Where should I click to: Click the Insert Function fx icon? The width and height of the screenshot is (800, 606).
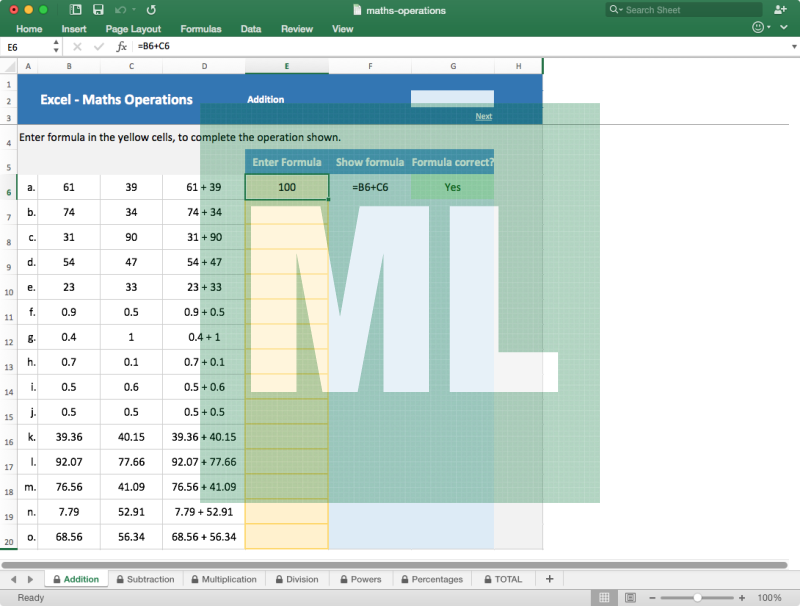[x=121, y=47]
